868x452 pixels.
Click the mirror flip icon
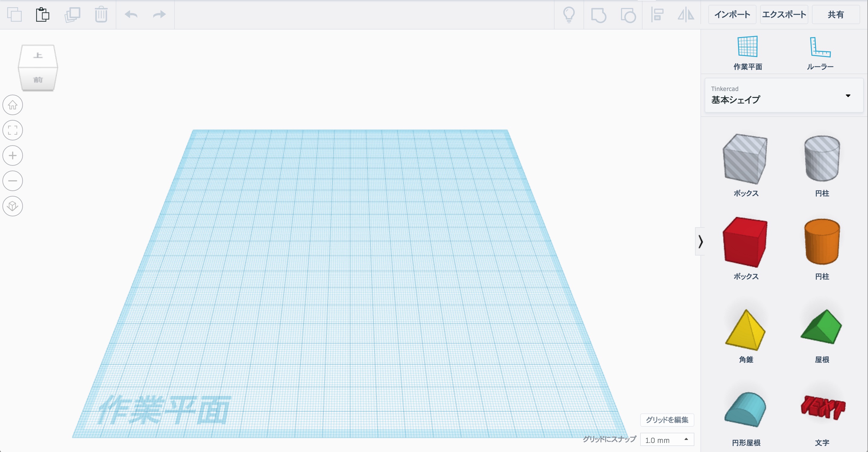[686, 14]
